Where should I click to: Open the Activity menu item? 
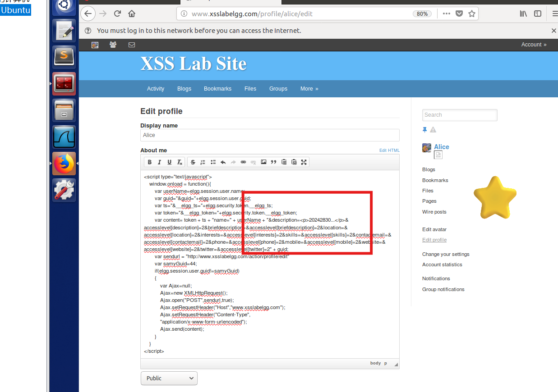[156, 89]
